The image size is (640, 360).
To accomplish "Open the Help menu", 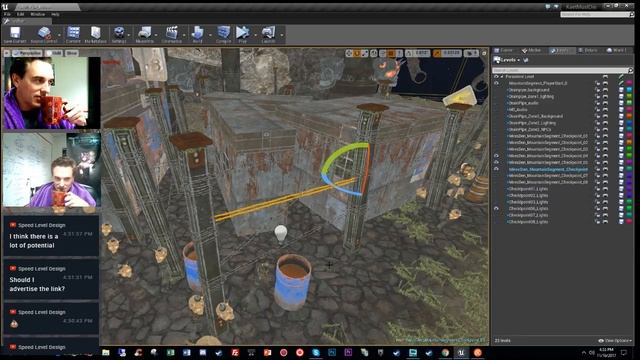I will (55, 14).
